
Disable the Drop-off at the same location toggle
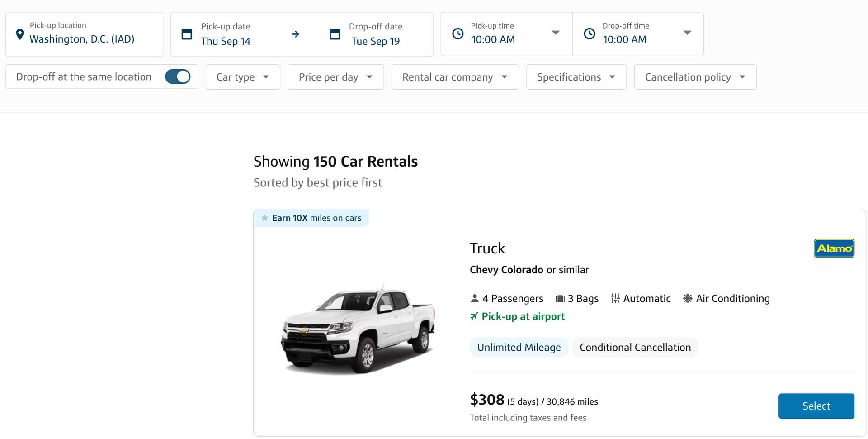177,76
